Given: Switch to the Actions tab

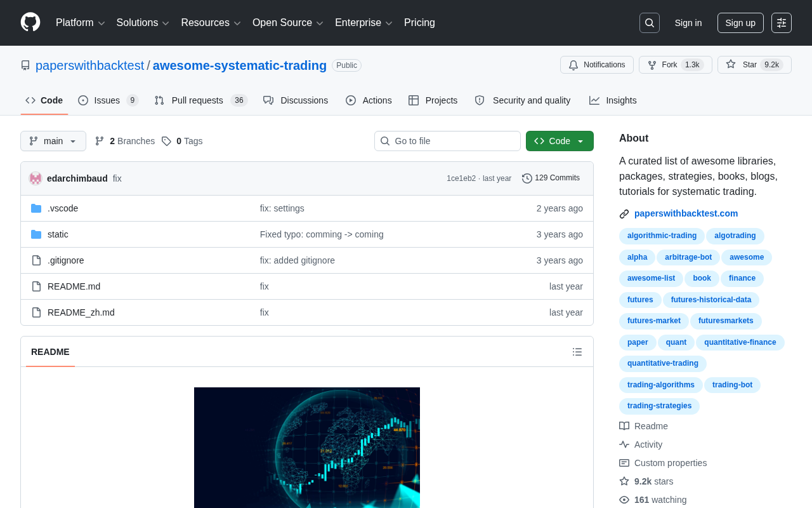Looking at the screenshot, I should (x=369, y=100).
